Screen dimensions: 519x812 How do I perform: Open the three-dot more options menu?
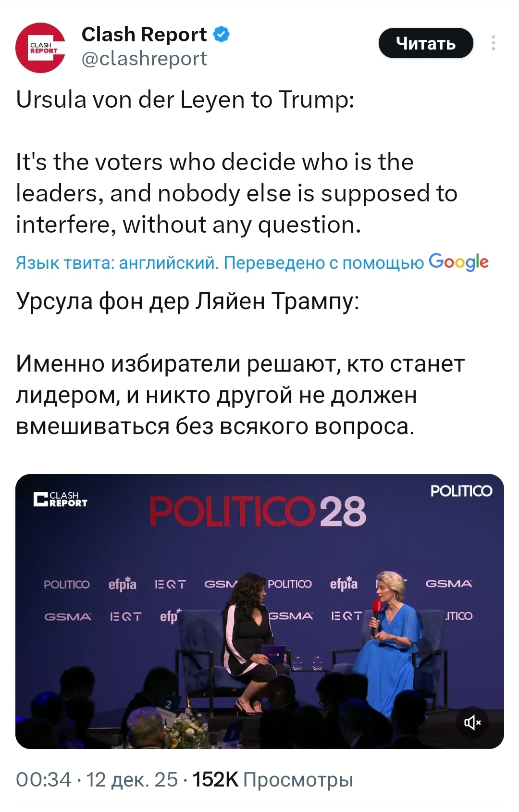tap(493, 43)
